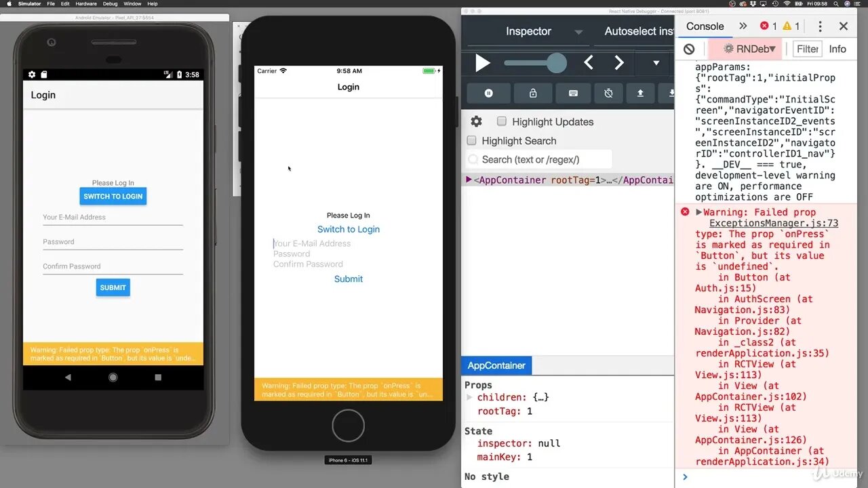Open the Hardware menu
Image resolution: width=868 pixels, height=488 pixels.
(86, 3)
